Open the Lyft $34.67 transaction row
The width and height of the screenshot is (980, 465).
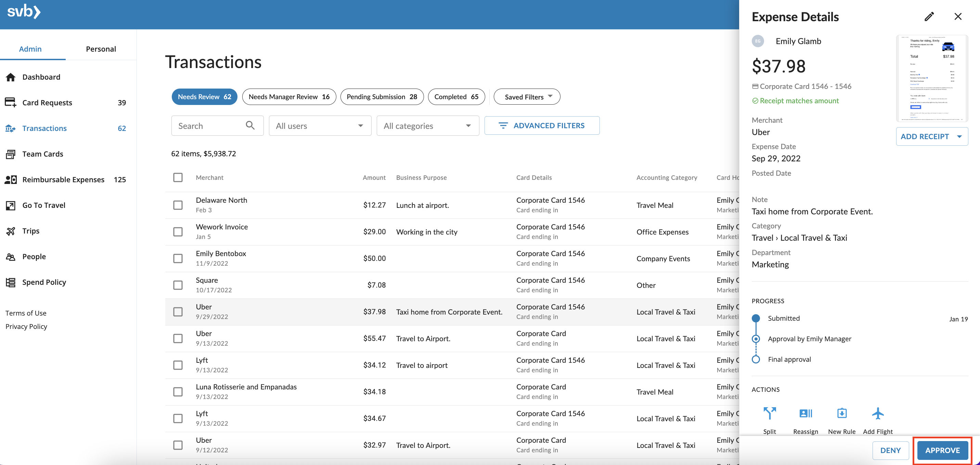(452, 418)
